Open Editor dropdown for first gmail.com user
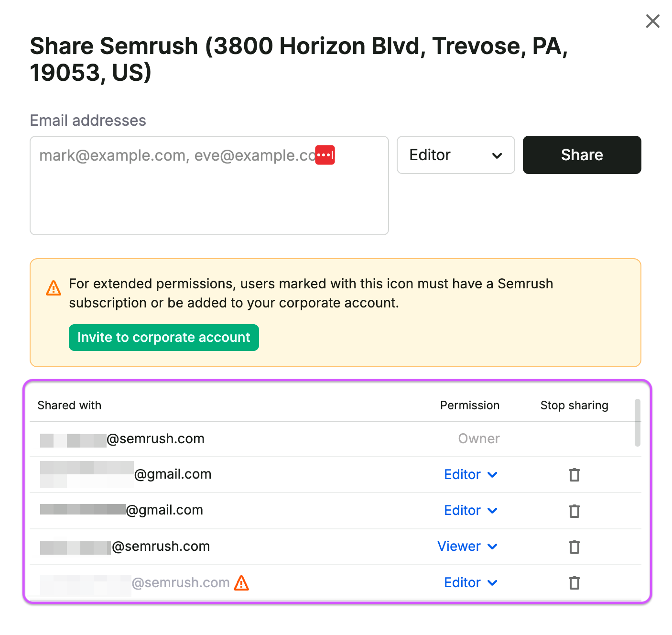Image resolution: width=672 pixels, height=635 pixels. pyautogui.click(x=471, y=474)
